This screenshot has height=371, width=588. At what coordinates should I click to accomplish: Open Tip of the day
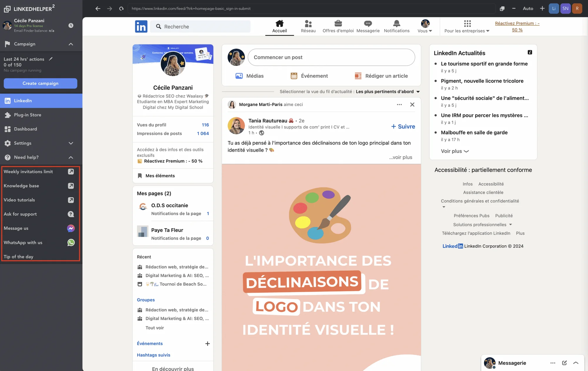[19, 257]
